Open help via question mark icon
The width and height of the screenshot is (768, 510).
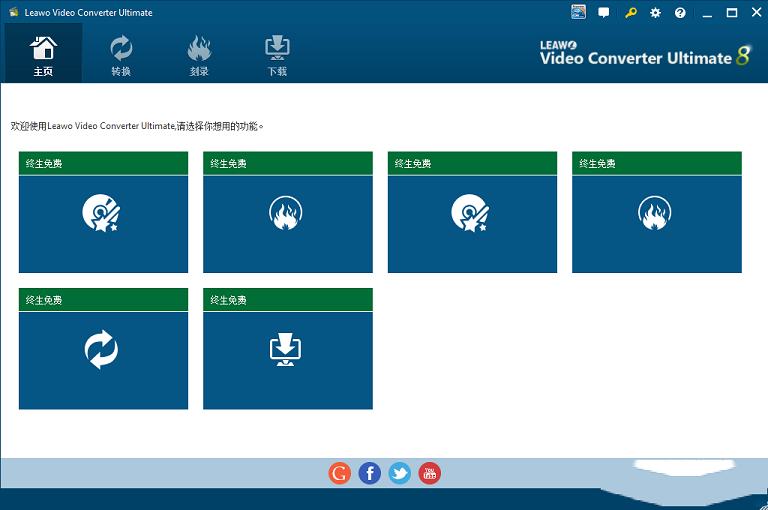pyautogui.click(x=680, y=13)
